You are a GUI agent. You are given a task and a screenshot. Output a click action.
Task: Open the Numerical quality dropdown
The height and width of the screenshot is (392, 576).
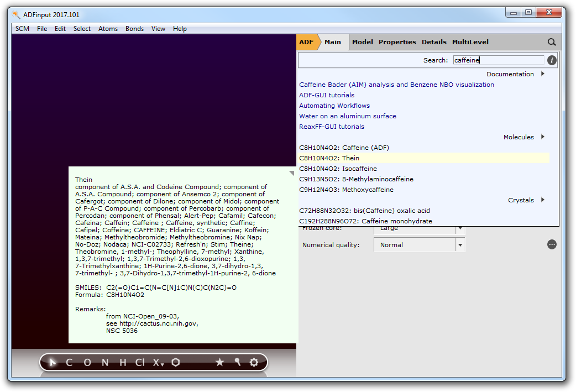coord(419,245)
